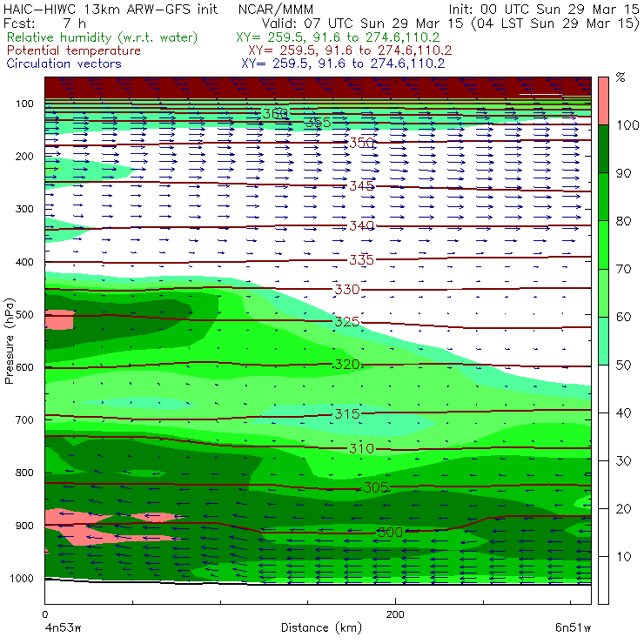Viewport: 644px width, 644px height.
Task: Click the 350 potential temperature contour label
Action: coord(361,143)
